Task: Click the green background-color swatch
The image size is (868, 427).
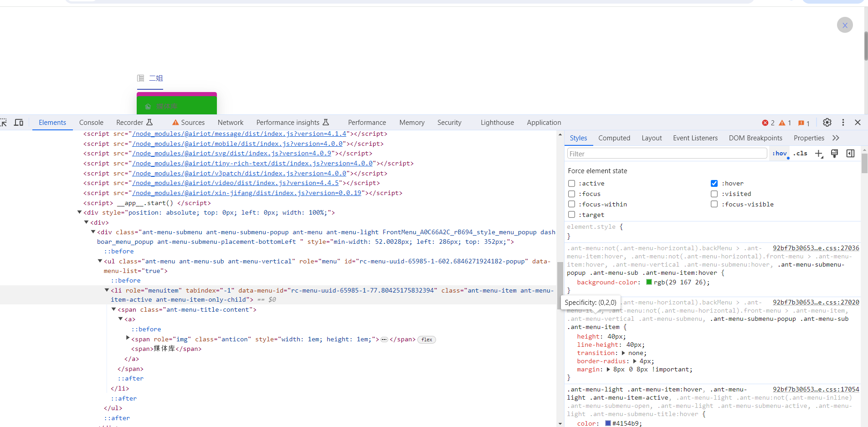Action: (649, 282)
